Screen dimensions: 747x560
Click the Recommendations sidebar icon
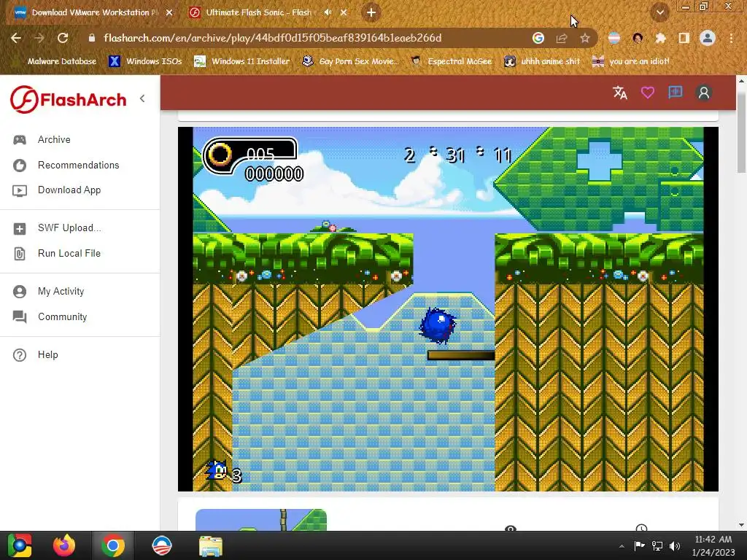click(20, 166)
